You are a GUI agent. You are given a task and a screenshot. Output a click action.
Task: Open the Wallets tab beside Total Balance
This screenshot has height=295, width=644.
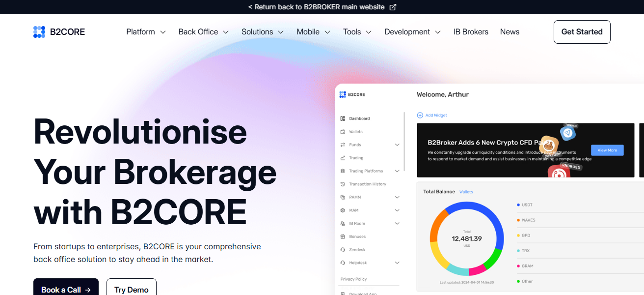click(x=466, y=192)
